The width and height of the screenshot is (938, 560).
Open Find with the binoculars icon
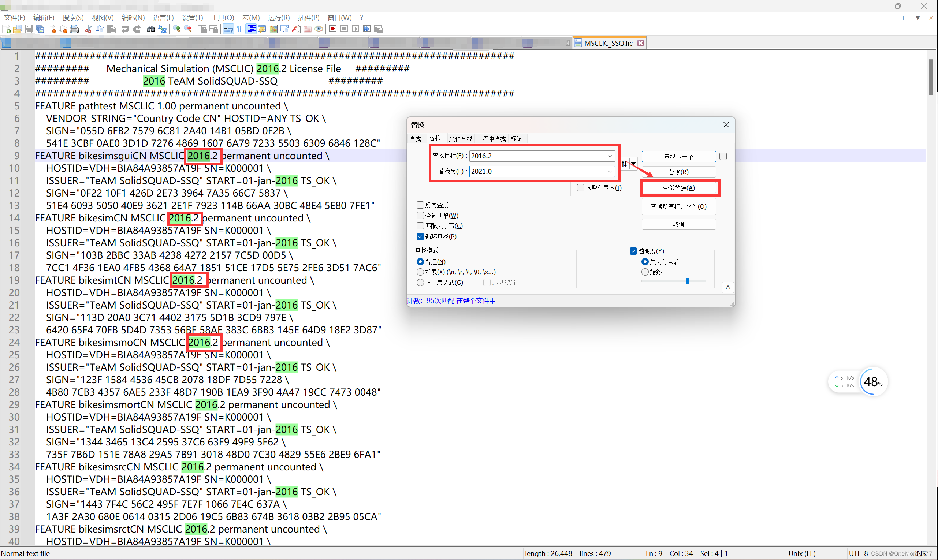pyautogui.click(x=150, y=29)
